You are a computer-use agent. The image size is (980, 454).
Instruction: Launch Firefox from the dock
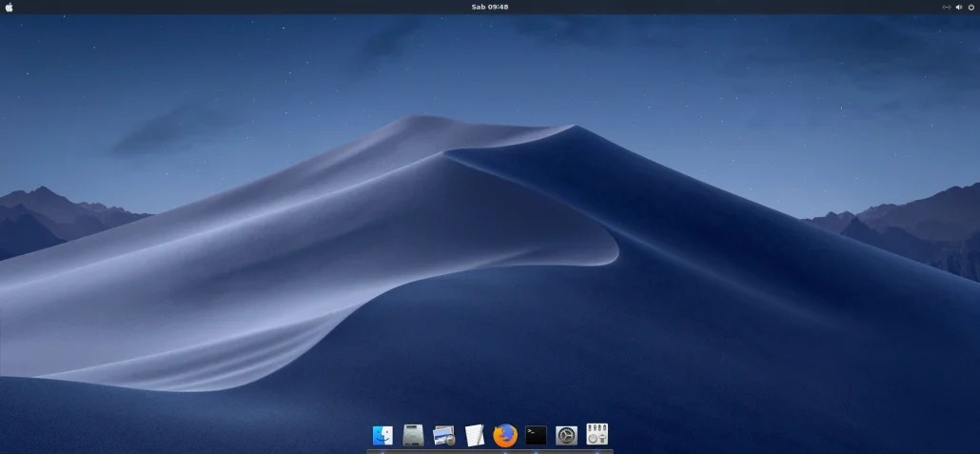(x=505, y=435)
